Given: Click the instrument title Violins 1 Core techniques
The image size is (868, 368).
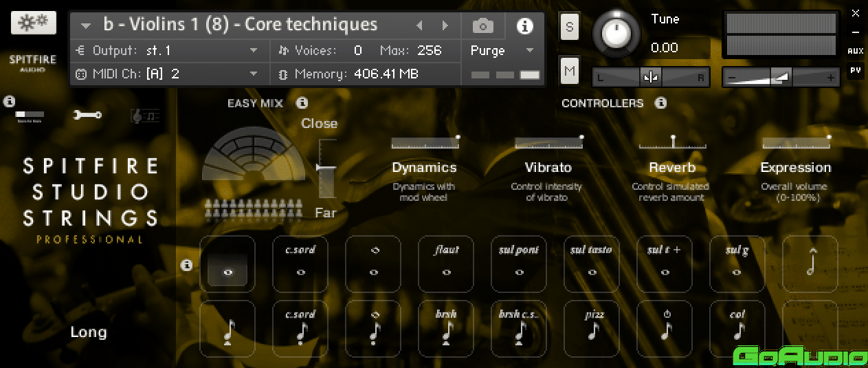Looking at the screenshot, I should point(241,25).
